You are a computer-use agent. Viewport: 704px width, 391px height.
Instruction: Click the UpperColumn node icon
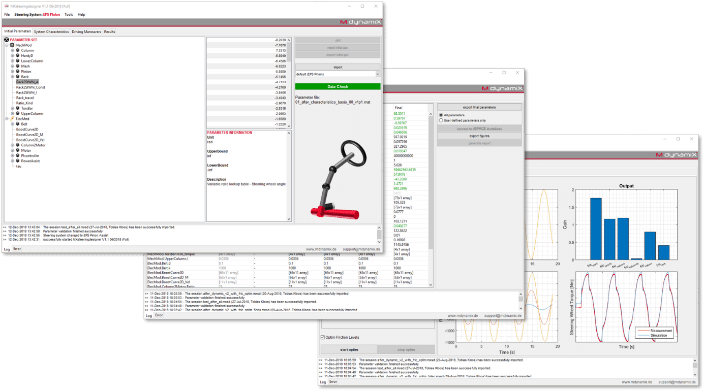(x=18, y=114)
